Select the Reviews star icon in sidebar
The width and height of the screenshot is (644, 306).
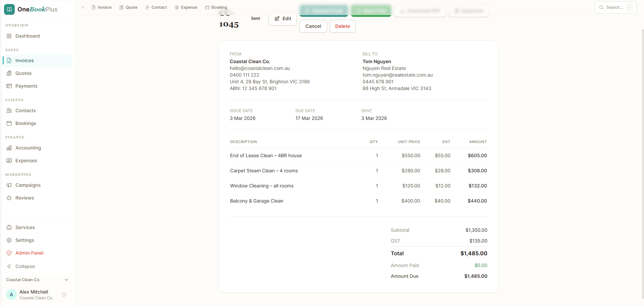(9, 198)
